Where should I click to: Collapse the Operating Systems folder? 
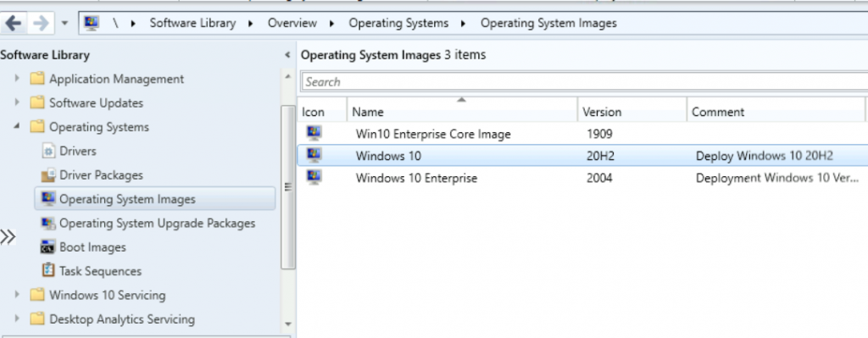coord(17,127)
